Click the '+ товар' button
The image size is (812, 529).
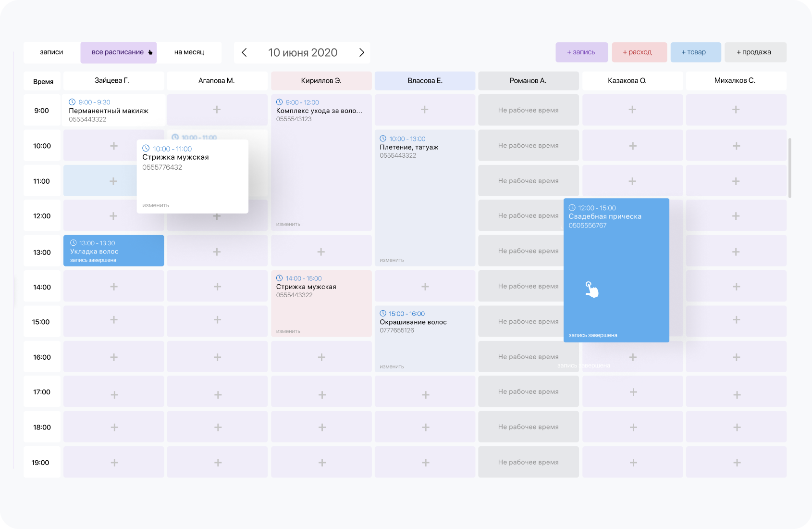pyautogui.click(x=695, y=52)
